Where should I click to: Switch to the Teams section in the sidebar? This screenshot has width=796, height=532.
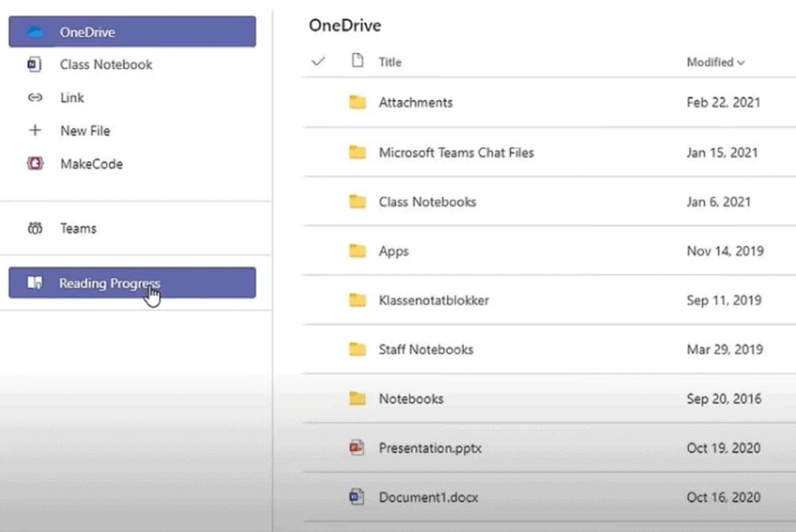click(78, 228)
